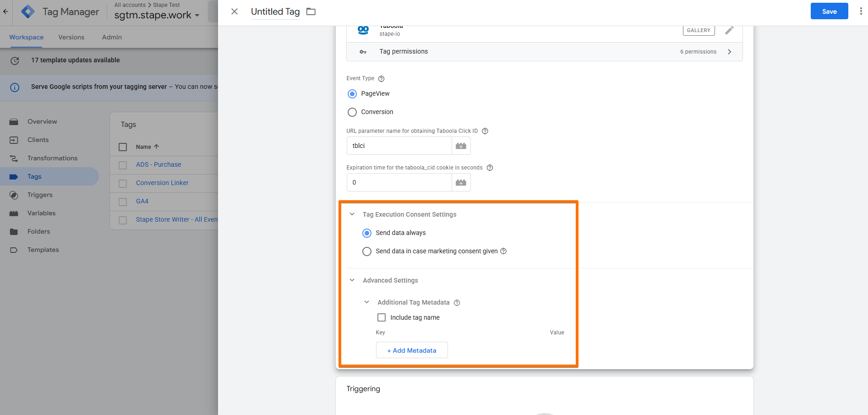Click the Overview sidebar icon
The width and height of the screenshot is (868, 415).
[14, 122]
